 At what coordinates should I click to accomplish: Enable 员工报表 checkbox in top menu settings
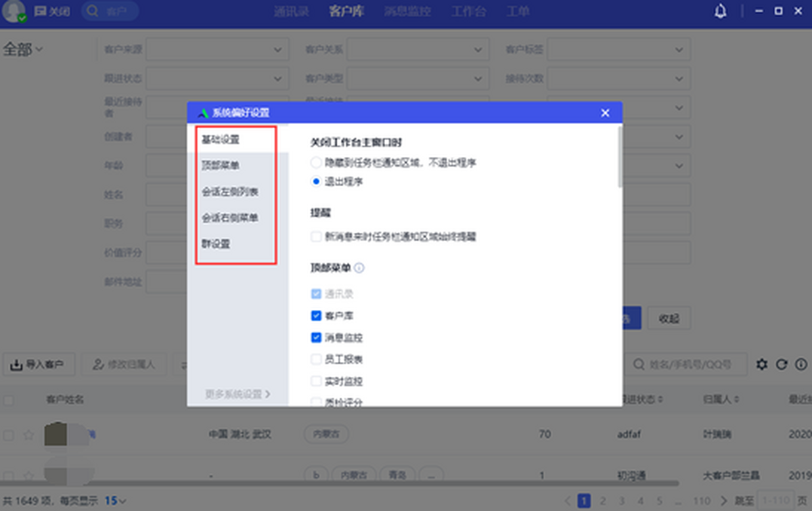(315, 359)
